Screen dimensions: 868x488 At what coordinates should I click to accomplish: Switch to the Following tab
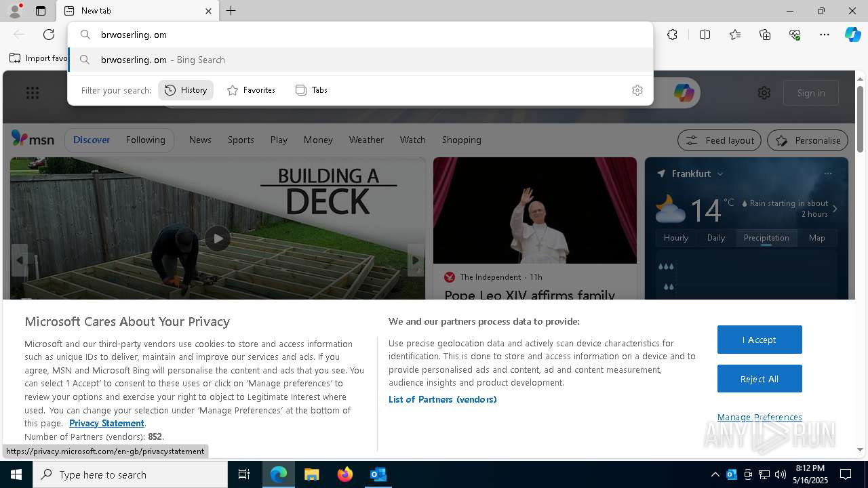coord(145,140)
